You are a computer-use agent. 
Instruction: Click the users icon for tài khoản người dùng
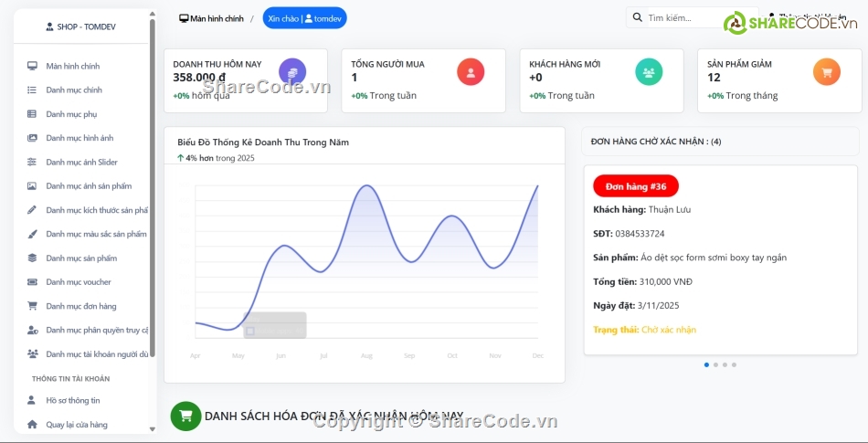click(x=32, y=354)
